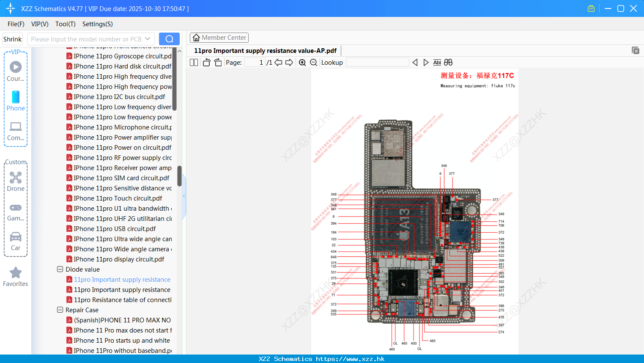Select the 11pro Important supply resistance value-AP.pdf tab

click(x=265, y=51)
